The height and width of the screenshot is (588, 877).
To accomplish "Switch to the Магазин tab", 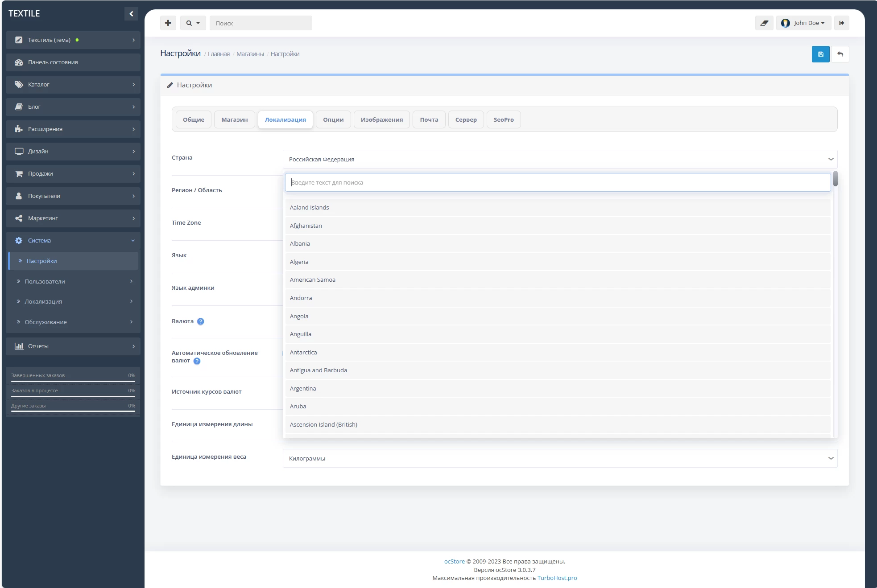I will 235,119.
